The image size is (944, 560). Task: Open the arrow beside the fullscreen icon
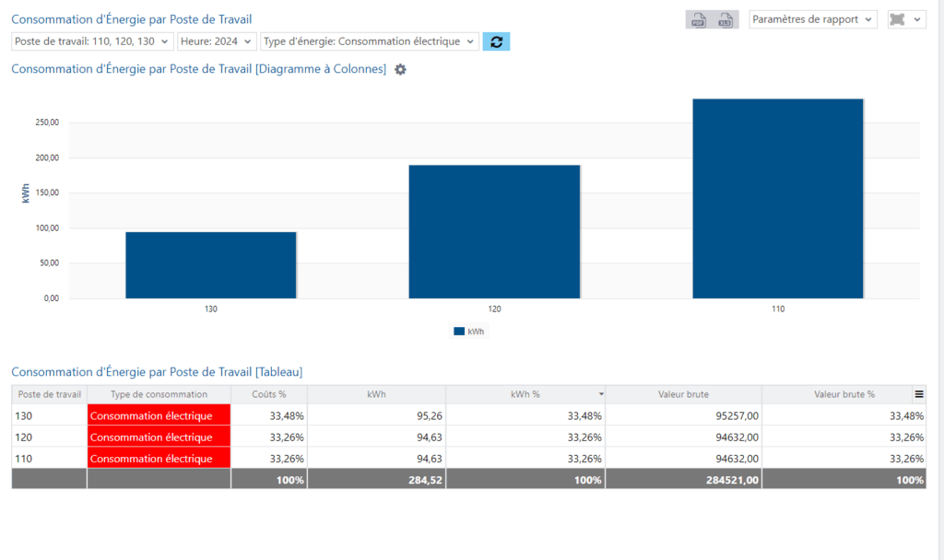click(x=917, y=19)
